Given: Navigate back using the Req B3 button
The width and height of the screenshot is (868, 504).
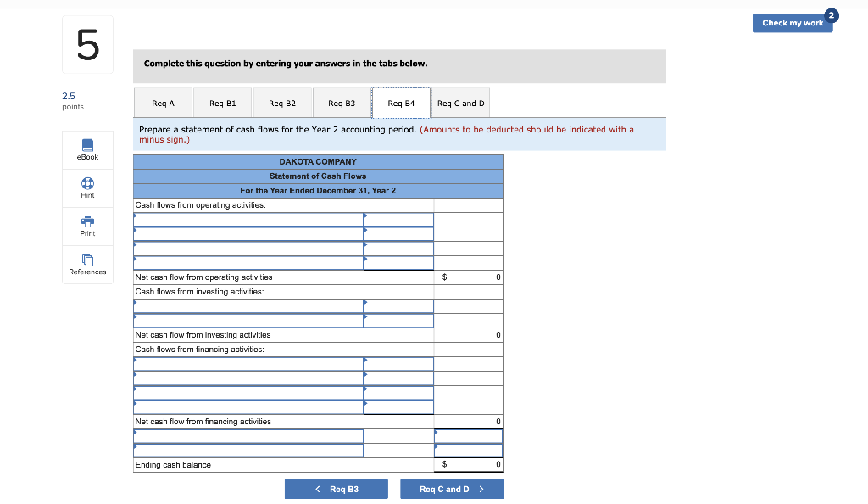Looking at the screenshot, I should coord(336,489).
